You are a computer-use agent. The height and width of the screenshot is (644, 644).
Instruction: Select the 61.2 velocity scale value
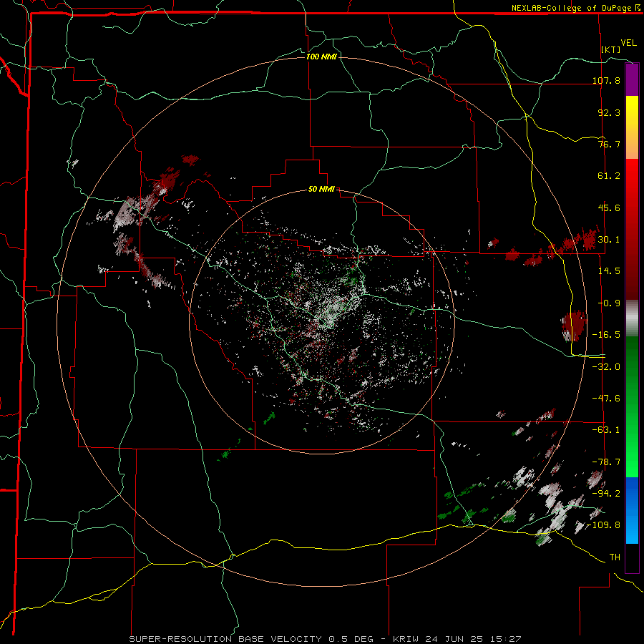point(609,176)
